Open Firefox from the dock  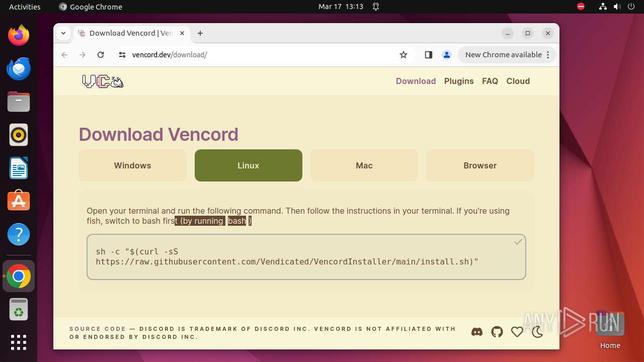point(19,35)
